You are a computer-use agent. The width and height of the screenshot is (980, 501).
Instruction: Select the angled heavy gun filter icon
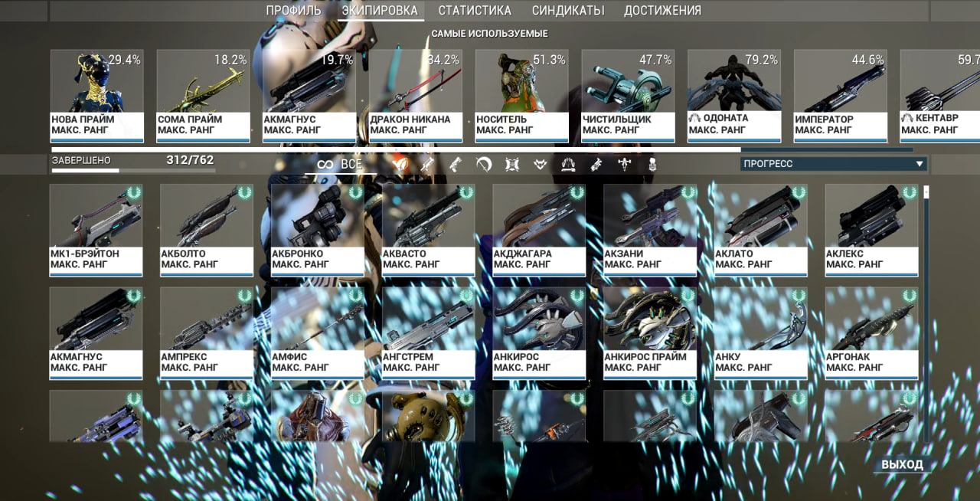coord(596,164)
